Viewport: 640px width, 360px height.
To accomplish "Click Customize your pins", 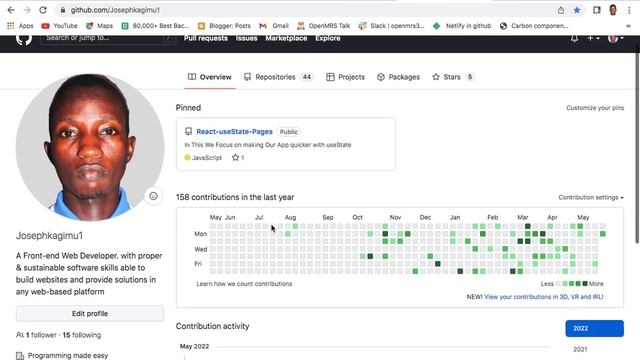I will [x=595, y=108].
